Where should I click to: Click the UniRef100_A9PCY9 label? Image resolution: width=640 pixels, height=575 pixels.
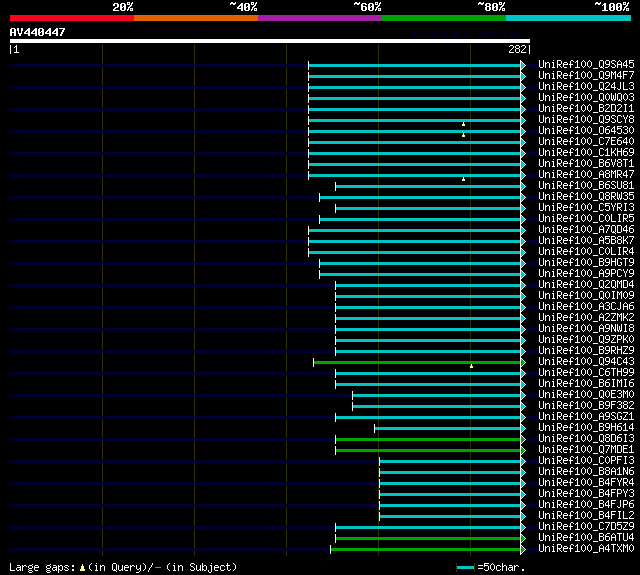[586, 274]
